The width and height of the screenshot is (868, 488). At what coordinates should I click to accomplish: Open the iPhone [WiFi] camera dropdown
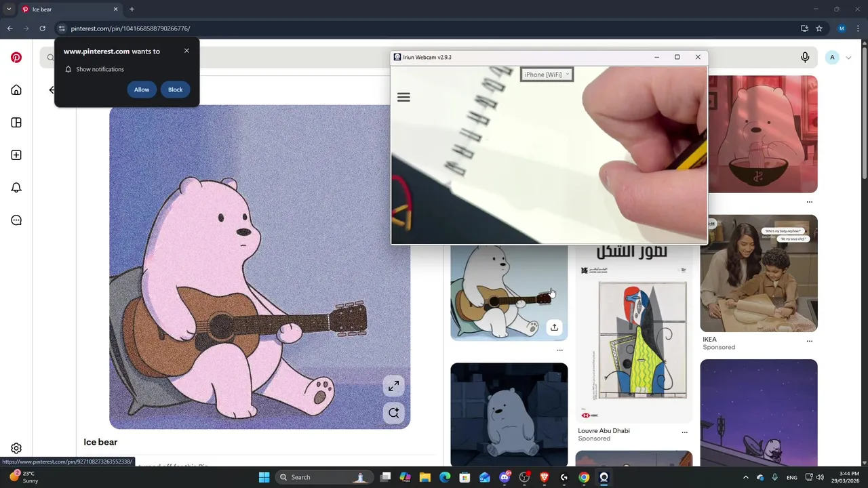pyautogui.click(x=547, y=75)
